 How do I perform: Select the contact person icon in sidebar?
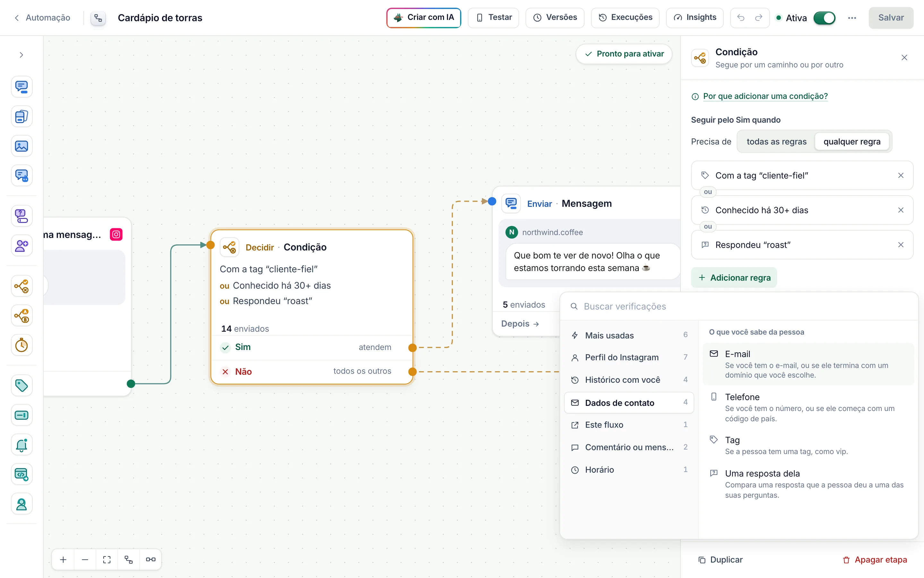pyautogui.click(x=21, y=504)
